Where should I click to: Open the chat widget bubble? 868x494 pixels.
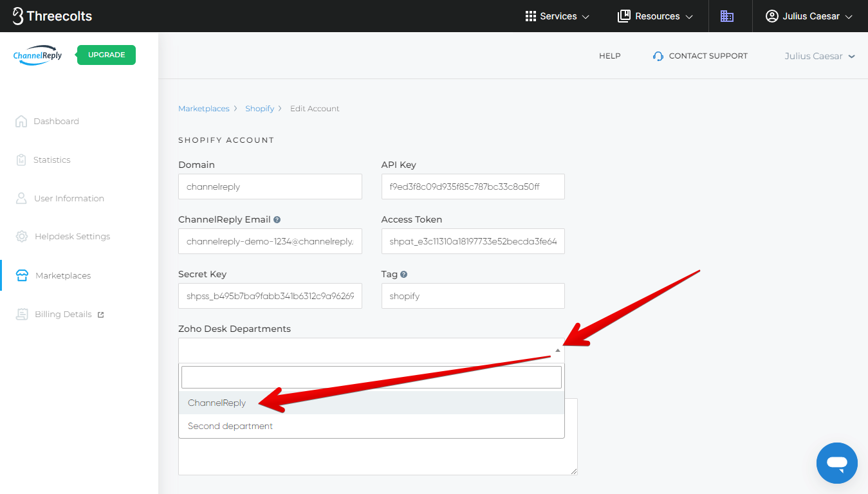click(836, 462)
